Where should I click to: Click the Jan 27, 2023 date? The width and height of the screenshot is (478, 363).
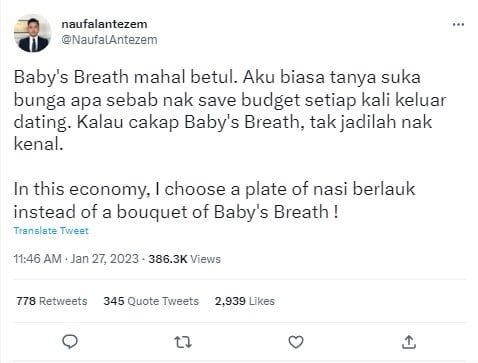104,259
